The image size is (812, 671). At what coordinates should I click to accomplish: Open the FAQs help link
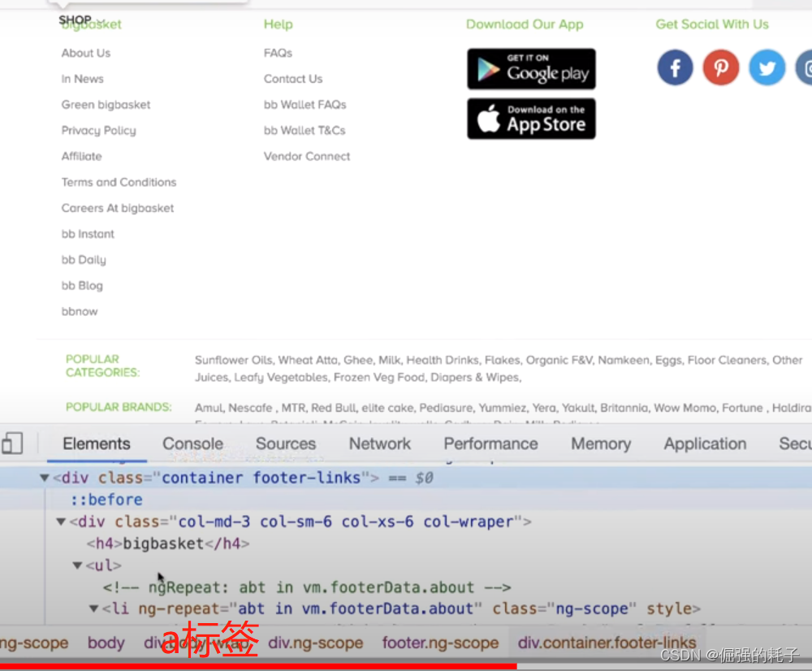tap(278, 54)
